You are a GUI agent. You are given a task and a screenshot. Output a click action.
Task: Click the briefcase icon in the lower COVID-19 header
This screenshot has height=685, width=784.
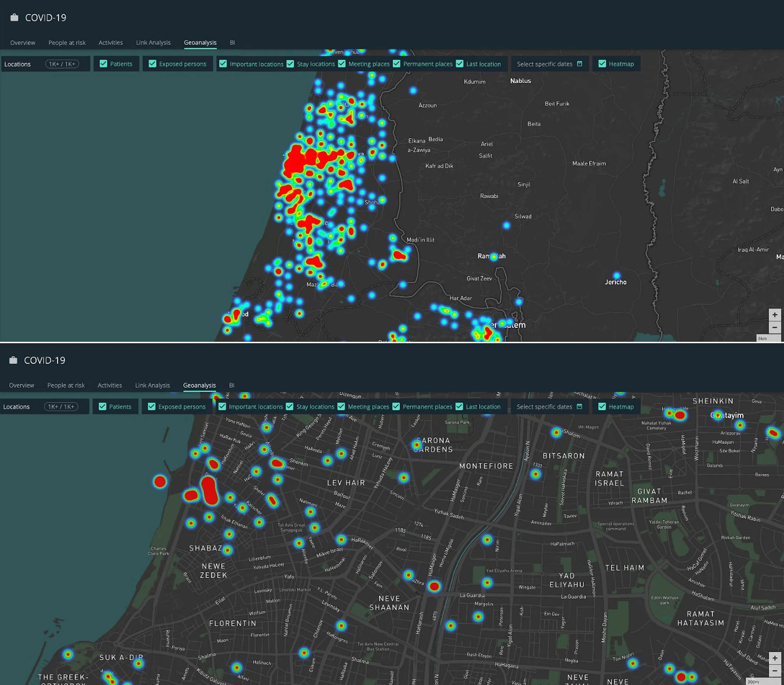click(14, 360)
